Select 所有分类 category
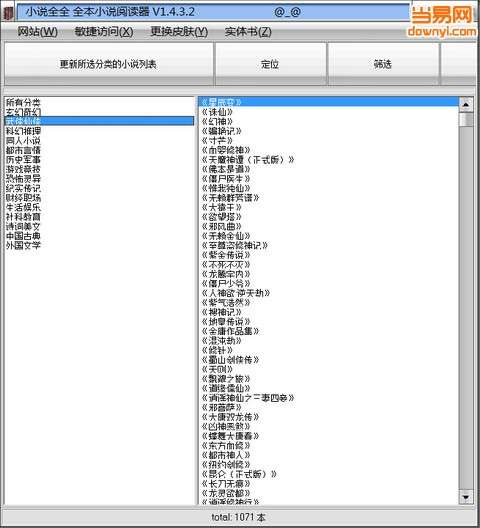This screenshot has height=528, width=480. click(x=23, y=102)
